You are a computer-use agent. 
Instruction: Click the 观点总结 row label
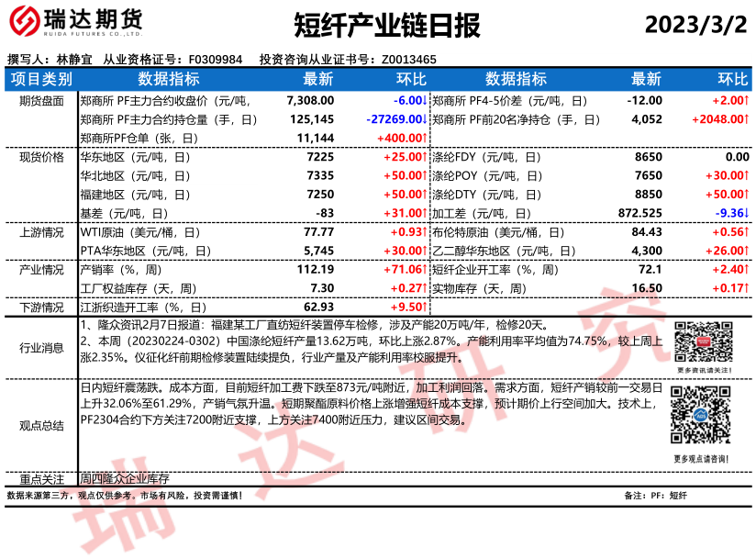[40, 425]
